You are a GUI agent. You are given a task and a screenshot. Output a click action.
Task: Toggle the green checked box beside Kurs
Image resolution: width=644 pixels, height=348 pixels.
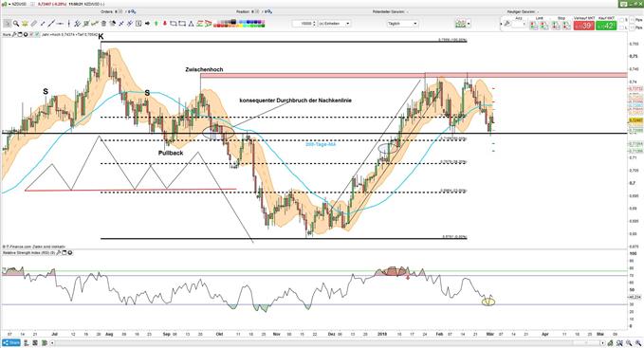pos(37,34)
